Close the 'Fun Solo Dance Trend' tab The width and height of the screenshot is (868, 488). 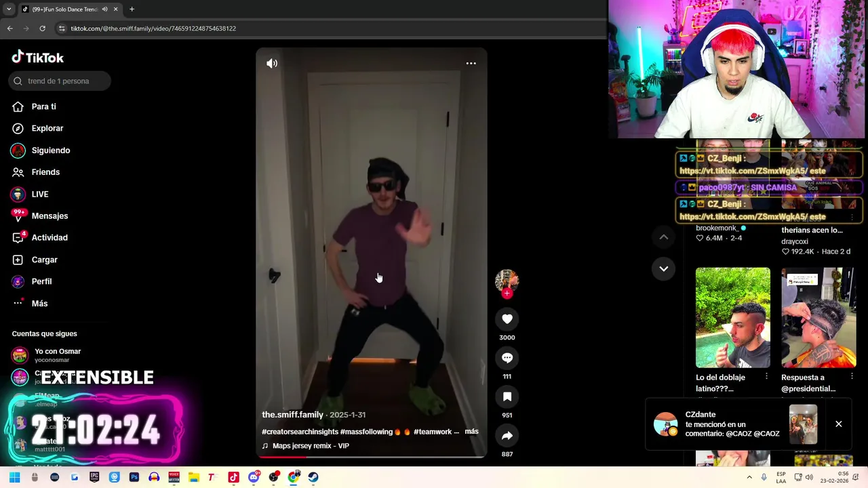[115, 9]
